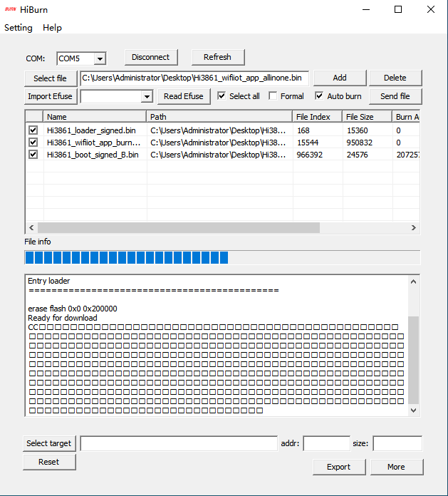Click file size value 24576
Image resolution: width=448 pixels, height=496 pixels.
[x=358, y=155]
